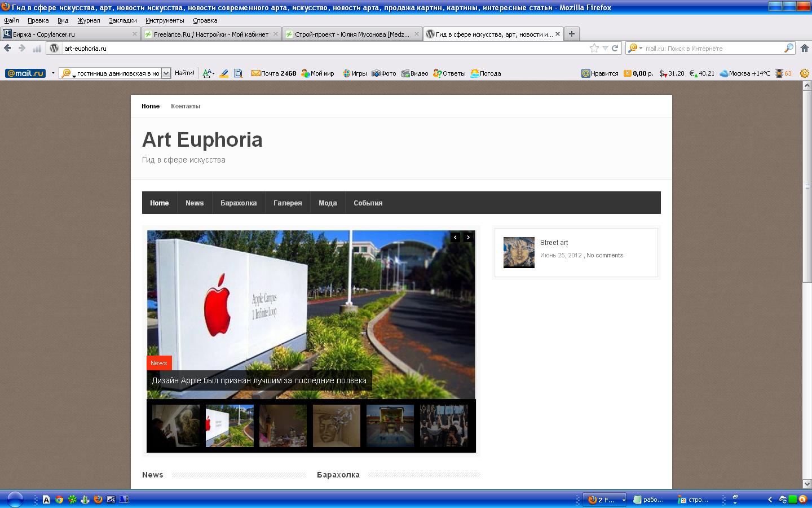This screenshot has width=812, height=508.
Task: Expand the toolbar search query dropdown
Action: pos(166,73)
